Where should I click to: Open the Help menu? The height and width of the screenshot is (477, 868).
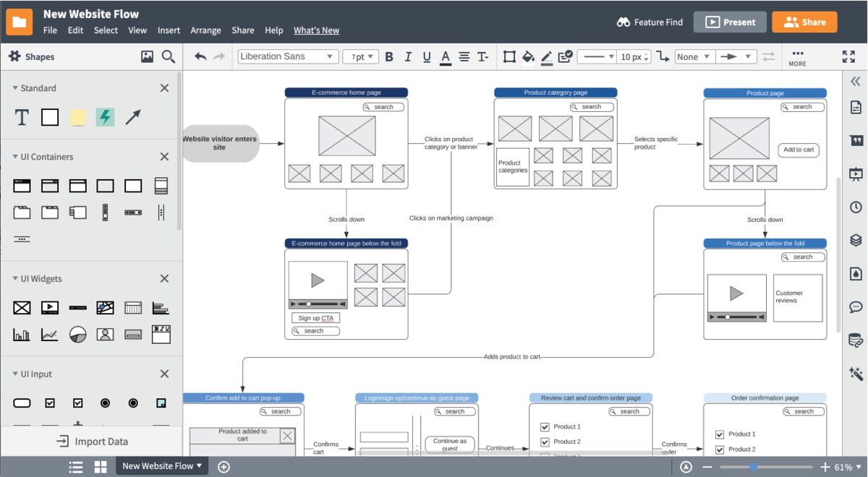[274, 30]
